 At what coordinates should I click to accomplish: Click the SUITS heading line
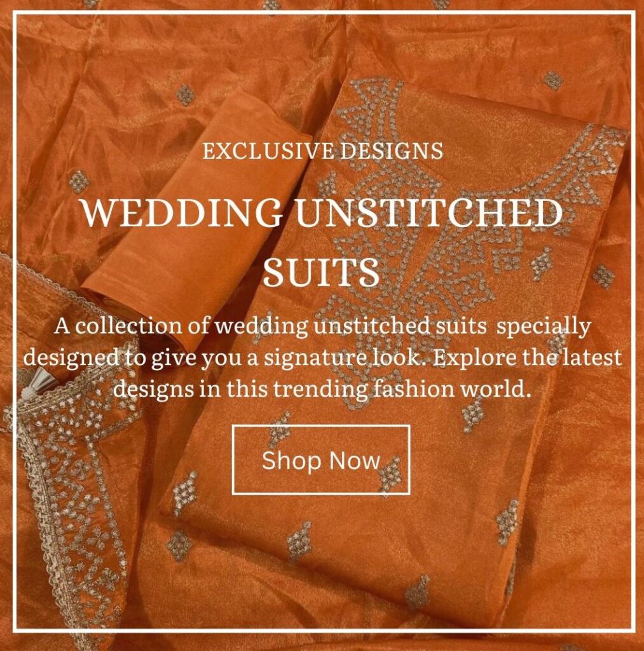point(322,271)
